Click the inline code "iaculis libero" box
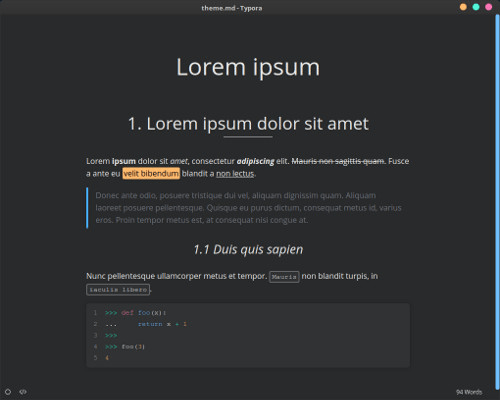Image resolution: width=500 pixels, height=400 pixels. point(118,290)
